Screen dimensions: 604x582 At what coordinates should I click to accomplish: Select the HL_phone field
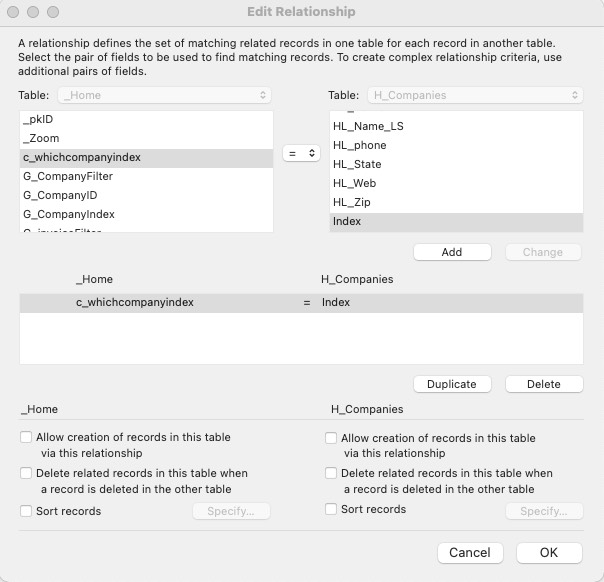coord(456,145)
